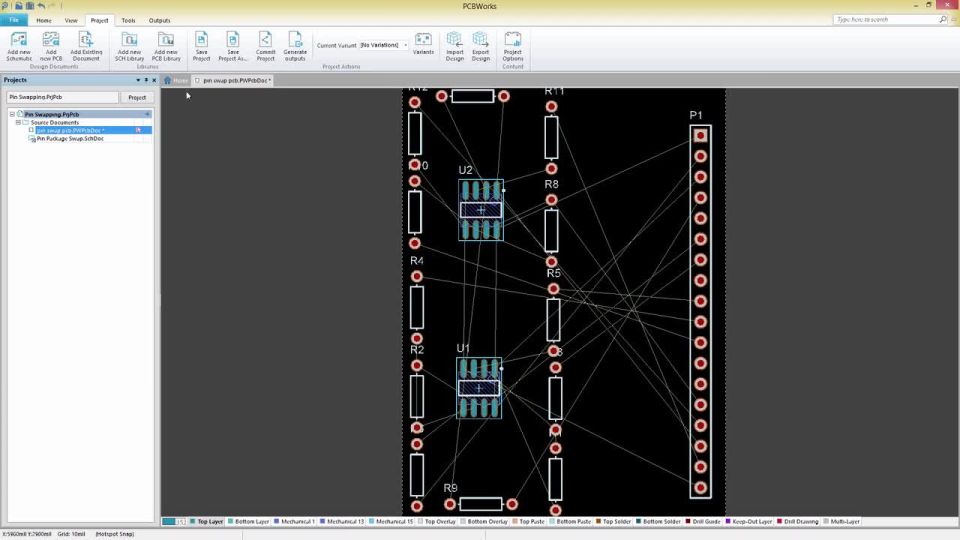
Task: Select the Bottom Paste layer tab
Action: coord(569,522)
